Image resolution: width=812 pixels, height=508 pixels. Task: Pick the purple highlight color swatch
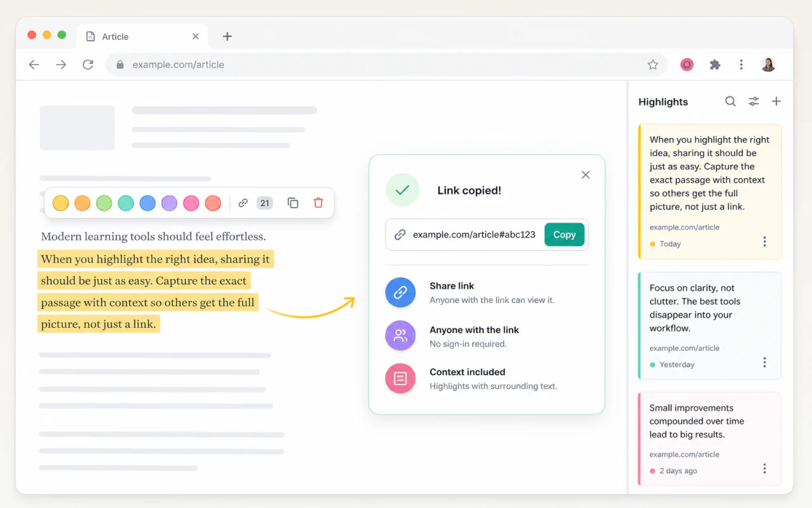coord(169,203)
